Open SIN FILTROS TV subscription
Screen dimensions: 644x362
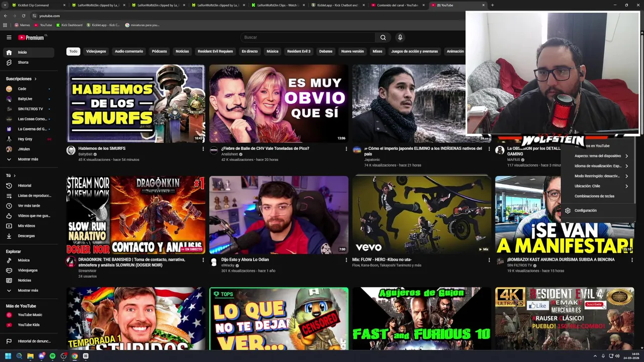pos(29,109)
